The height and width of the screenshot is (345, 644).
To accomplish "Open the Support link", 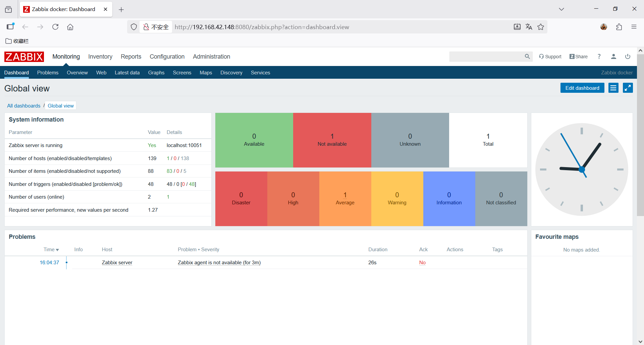I will (x=550, y=57).
